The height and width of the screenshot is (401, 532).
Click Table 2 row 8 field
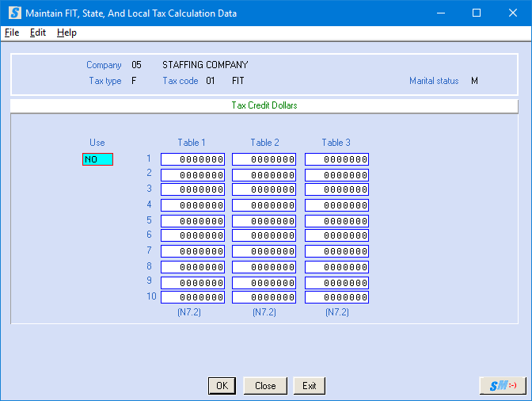pos(264,267)
